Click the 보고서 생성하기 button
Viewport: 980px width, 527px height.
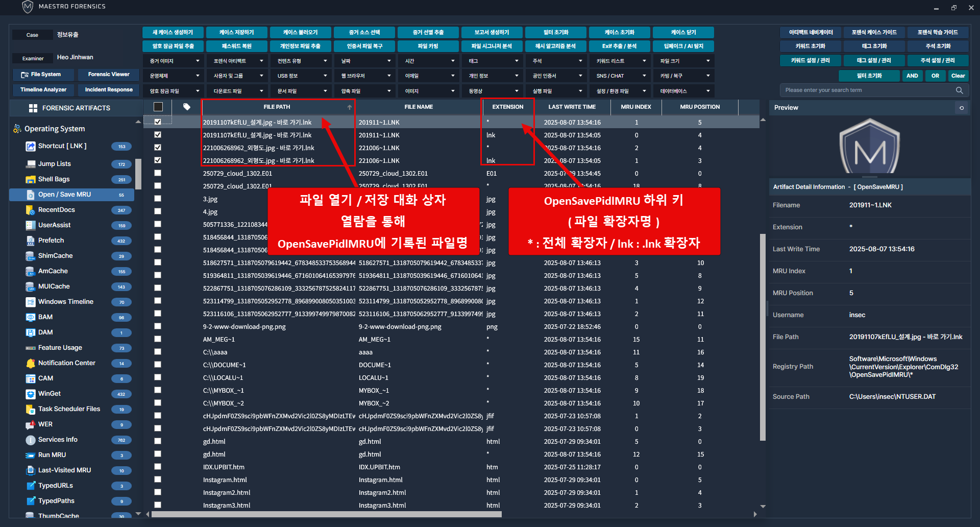click(x=492, y=32)
